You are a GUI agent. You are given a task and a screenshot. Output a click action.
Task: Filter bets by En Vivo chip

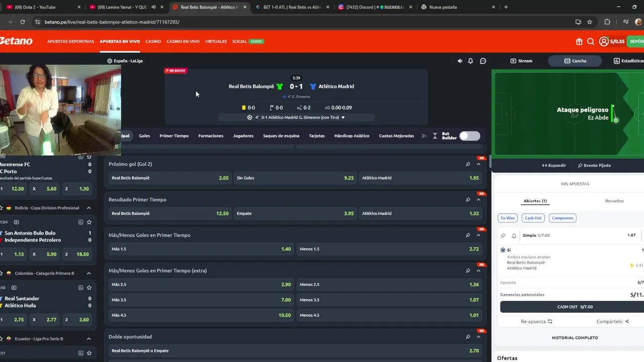click(508, 218)
